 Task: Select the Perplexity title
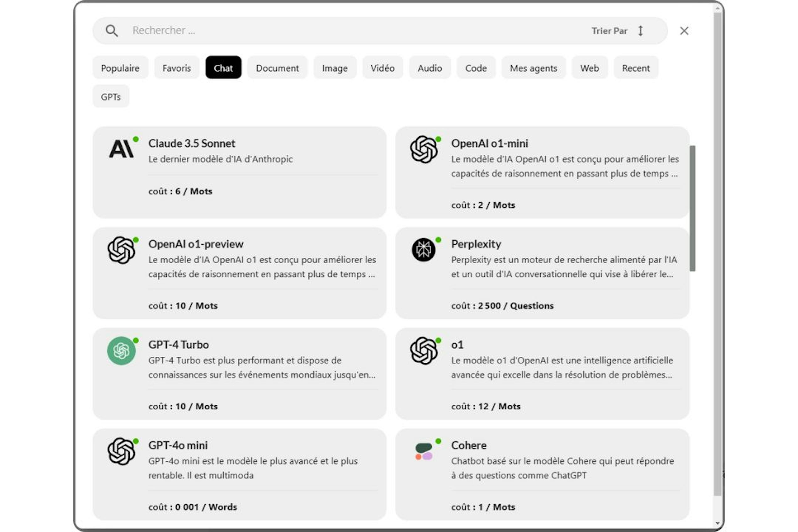pos(476,244)
